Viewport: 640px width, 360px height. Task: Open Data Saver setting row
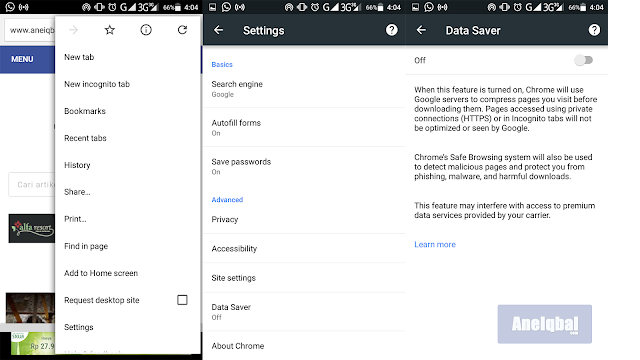(x=304, y=311)
